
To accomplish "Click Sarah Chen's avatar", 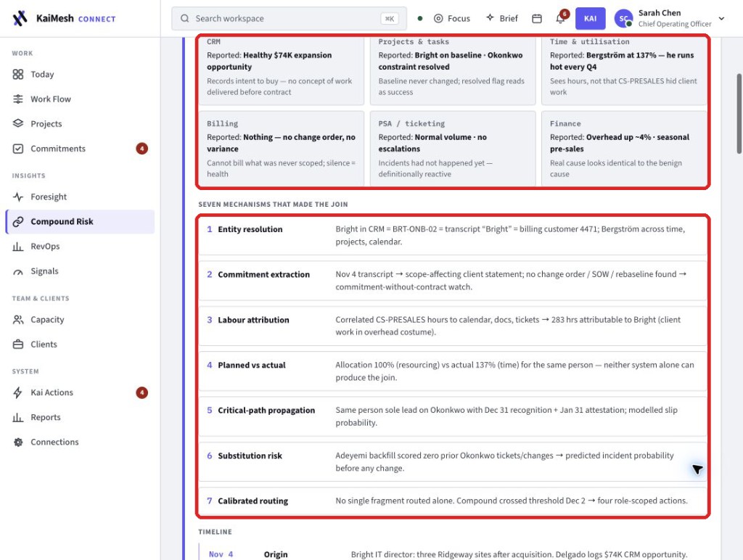I will coord(623,18).
